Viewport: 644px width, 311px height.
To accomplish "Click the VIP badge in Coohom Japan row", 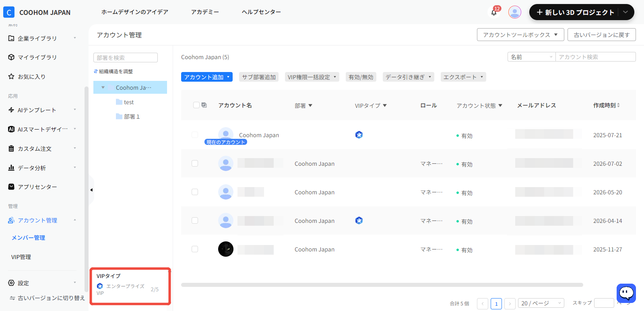I will click(x=359, y=135).
